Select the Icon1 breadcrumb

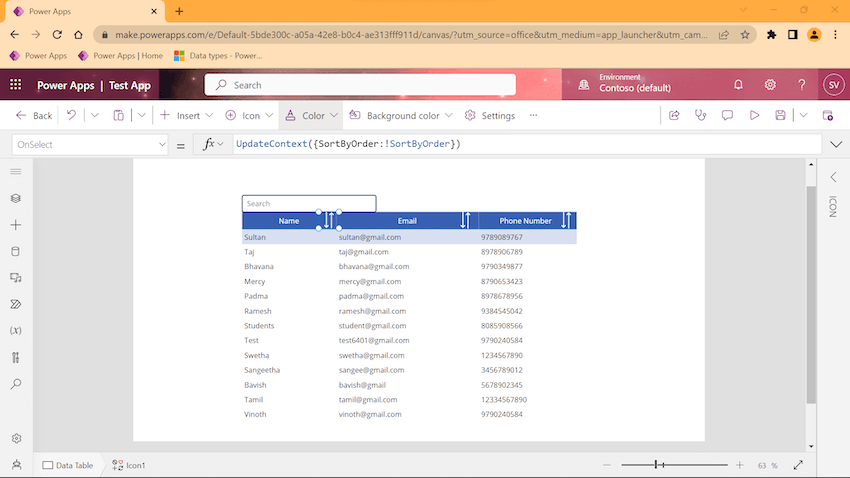point(128,465)
